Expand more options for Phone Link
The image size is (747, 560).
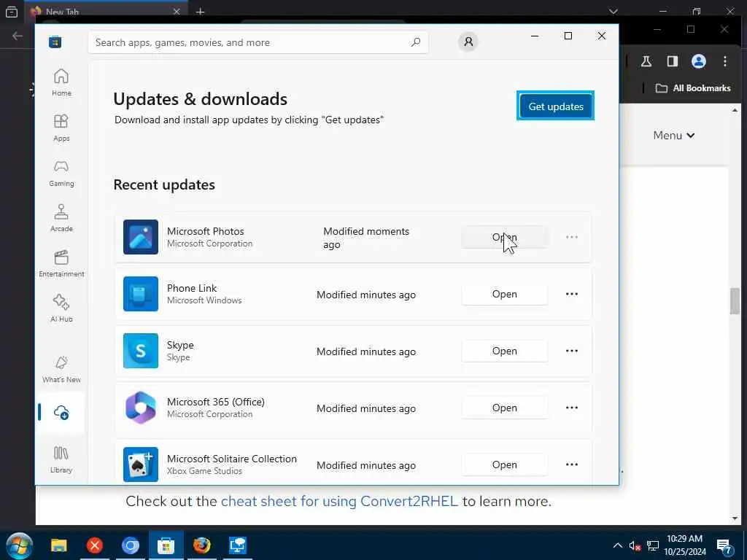tap(572, 294)
